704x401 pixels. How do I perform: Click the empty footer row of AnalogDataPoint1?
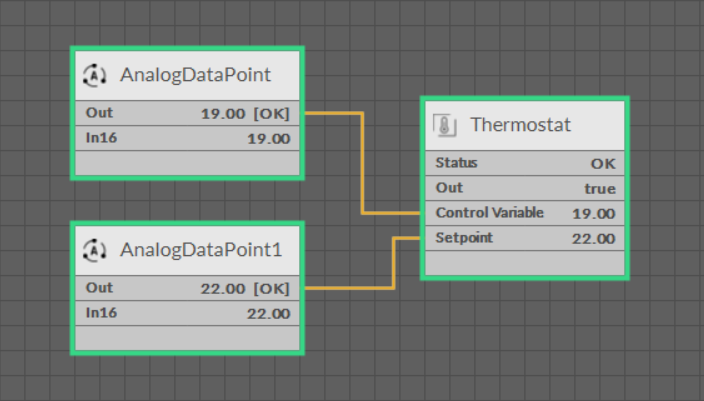pos(186,338)
